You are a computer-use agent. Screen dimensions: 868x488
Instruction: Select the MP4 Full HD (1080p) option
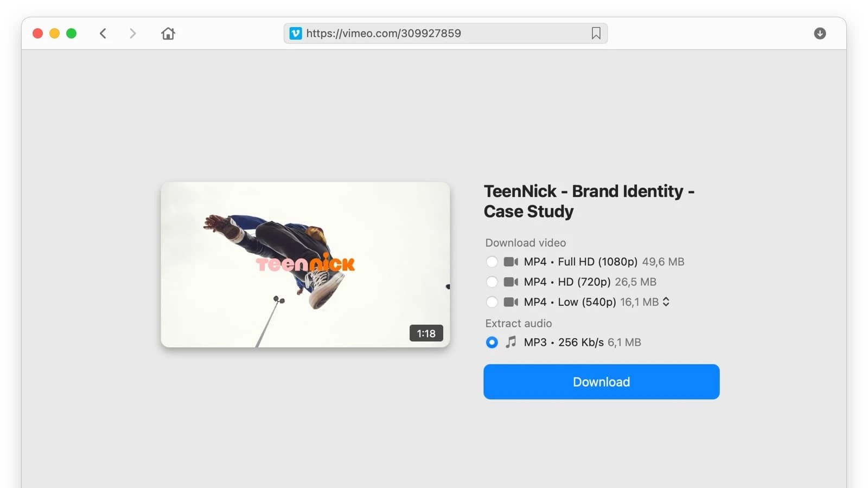492,261
